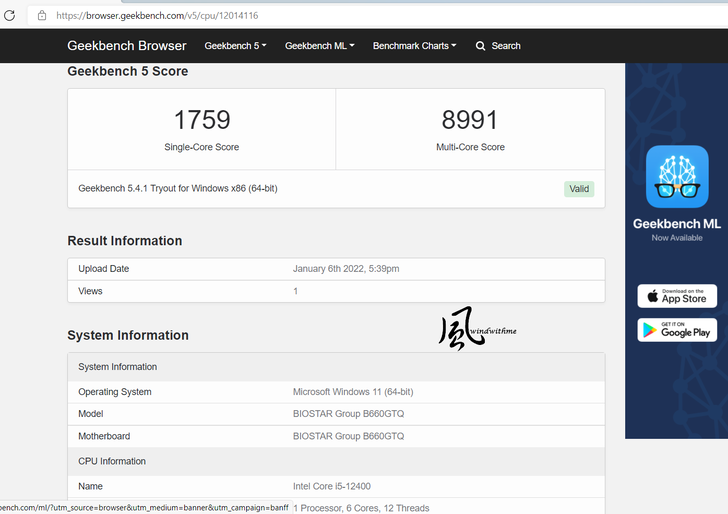Expand the Geekbench ML dropdown menu
This screenshot has width=728, height=514.
click(x=319, y=46)
